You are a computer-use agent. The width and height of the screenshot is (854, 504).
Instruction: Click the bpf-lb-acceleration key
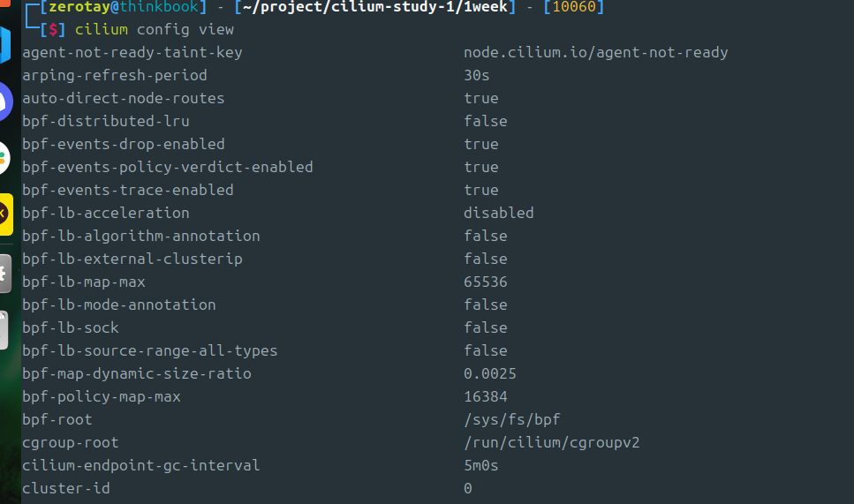pyautogui.click(x=106, y=213)
